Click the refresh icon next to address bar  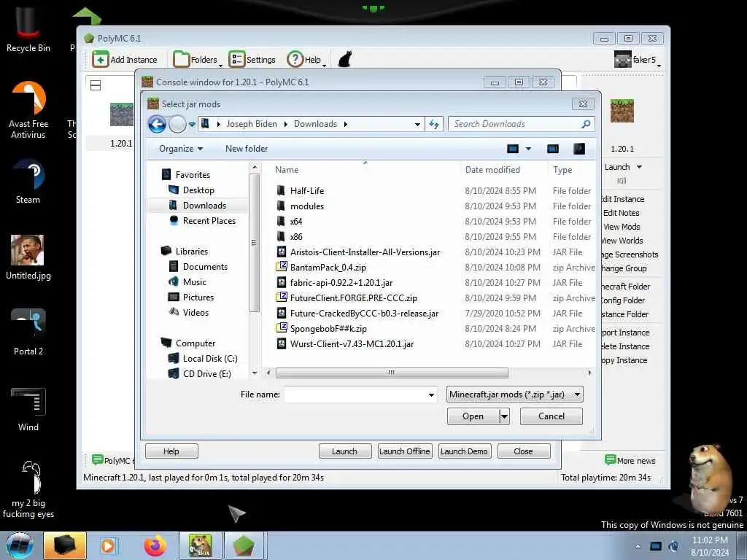click(x=433, y=124)
